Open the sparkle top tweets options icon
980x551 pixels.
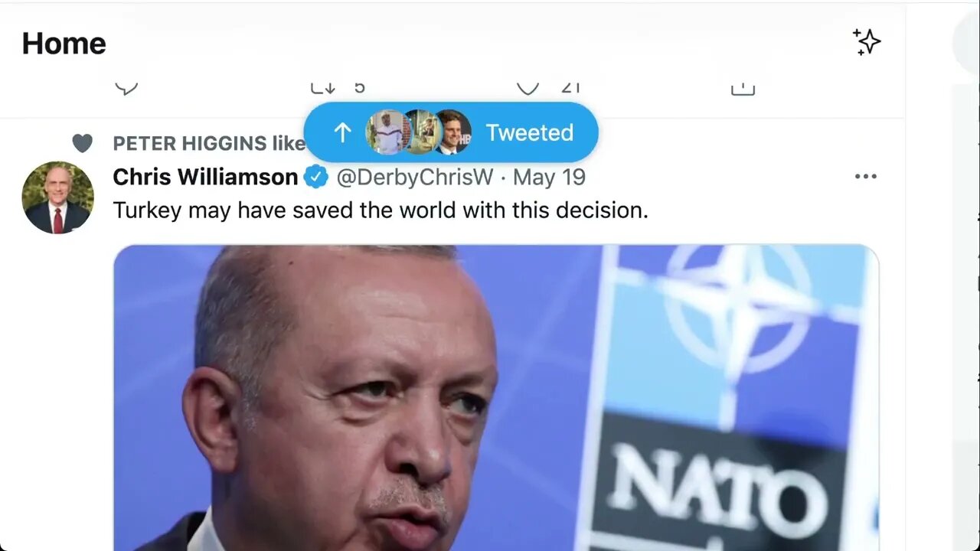(867, 42)
